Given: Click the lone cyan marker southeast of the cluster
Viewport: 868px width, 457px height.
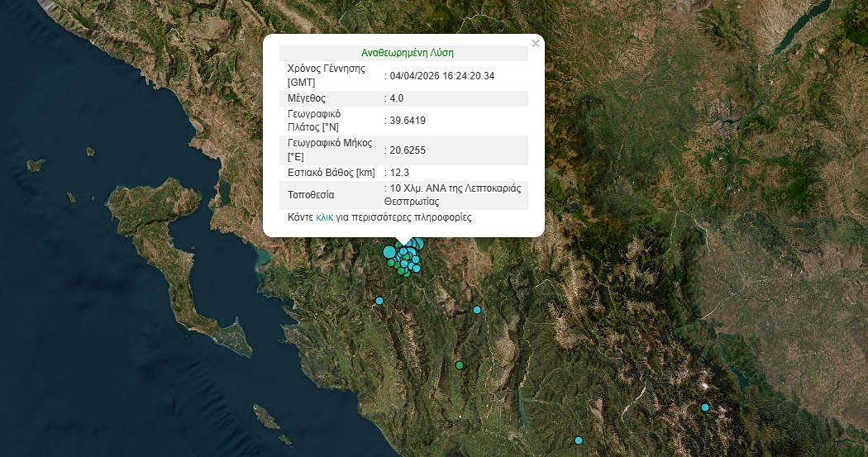Looking at the screenshot, I should pos(477,310).
